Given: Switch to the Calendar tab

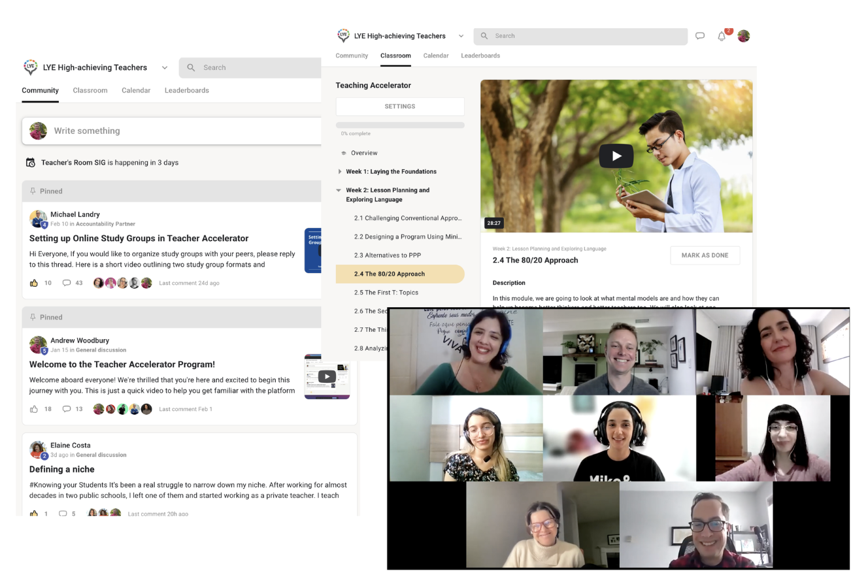Looking at the screenshot, I should 436,56.
